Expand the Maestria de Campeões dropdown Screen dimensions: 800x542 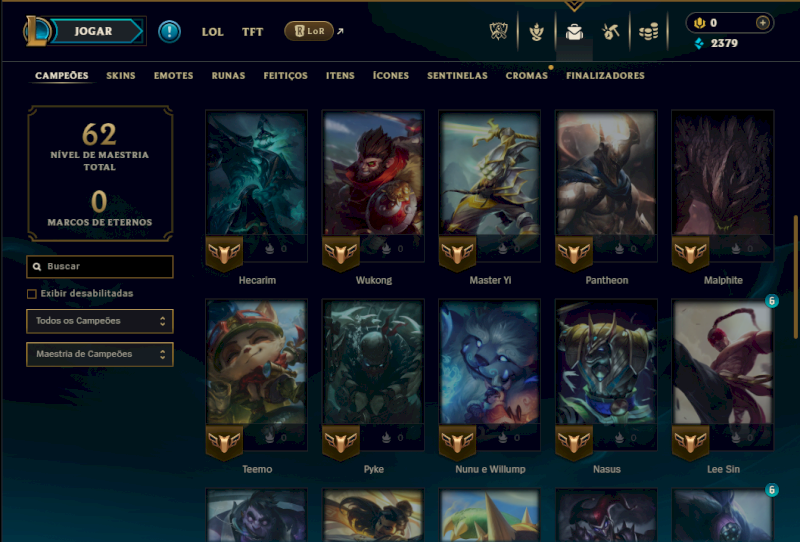tap(100, 354)
